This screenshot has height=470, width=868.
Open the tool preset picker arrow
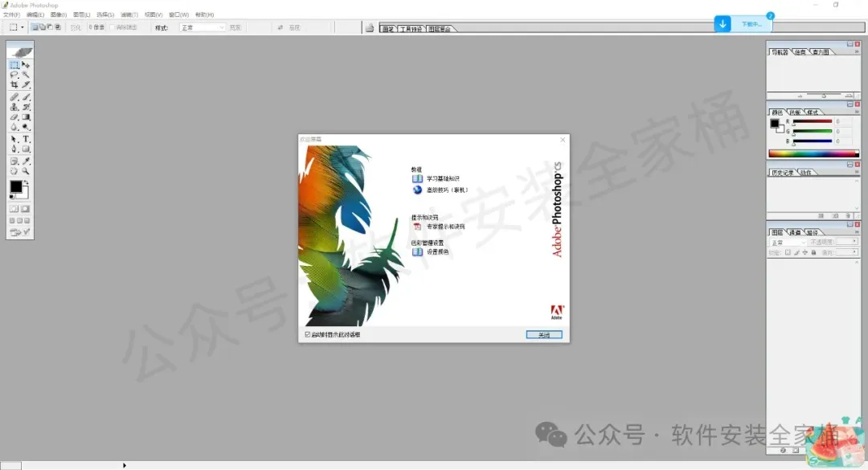(x=23, y=27)
